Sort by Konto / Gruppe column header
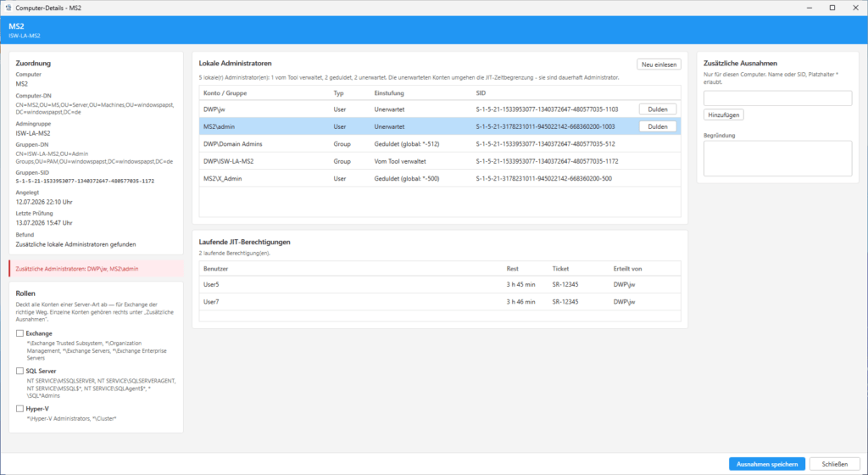Screen dimensions: 868x475 coord(225,93)
